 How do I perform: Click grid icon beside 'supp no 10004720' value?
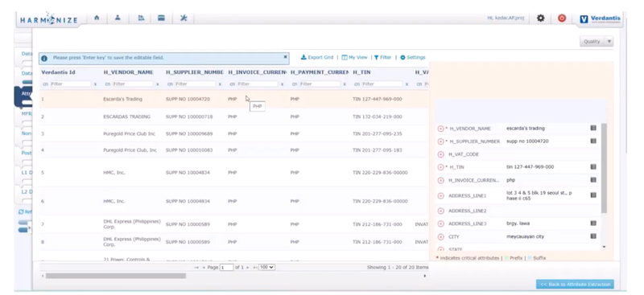[x=593, y=141]
